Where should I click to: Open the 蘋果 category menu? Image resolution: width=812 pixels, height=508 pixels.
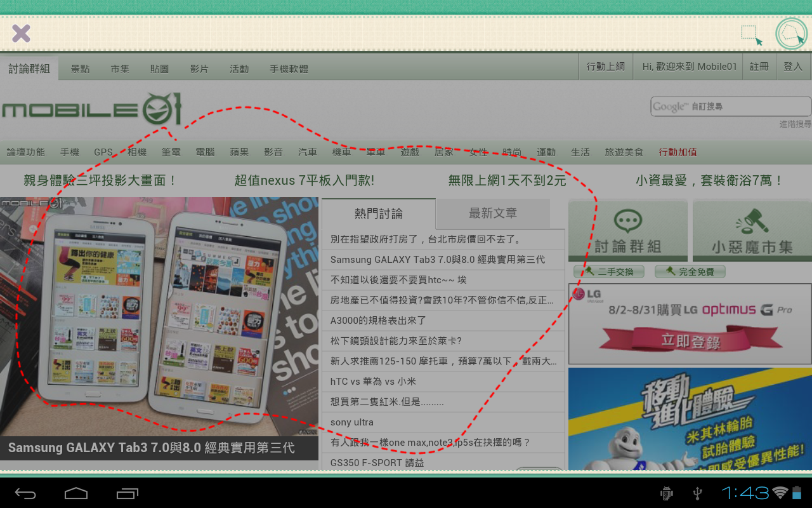point(239,152)
